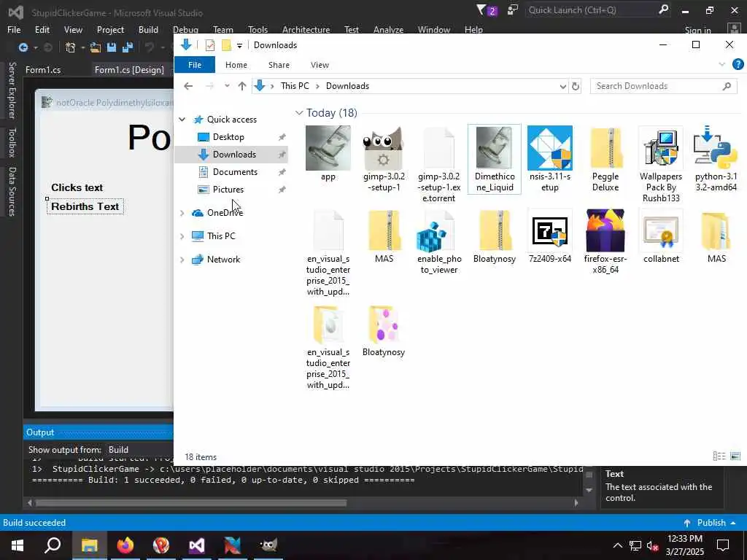Click Output horizontal scrollbar thumb
Image resolution: width=747 pixels, height=560 pixels.
click(x=190, y=502)
